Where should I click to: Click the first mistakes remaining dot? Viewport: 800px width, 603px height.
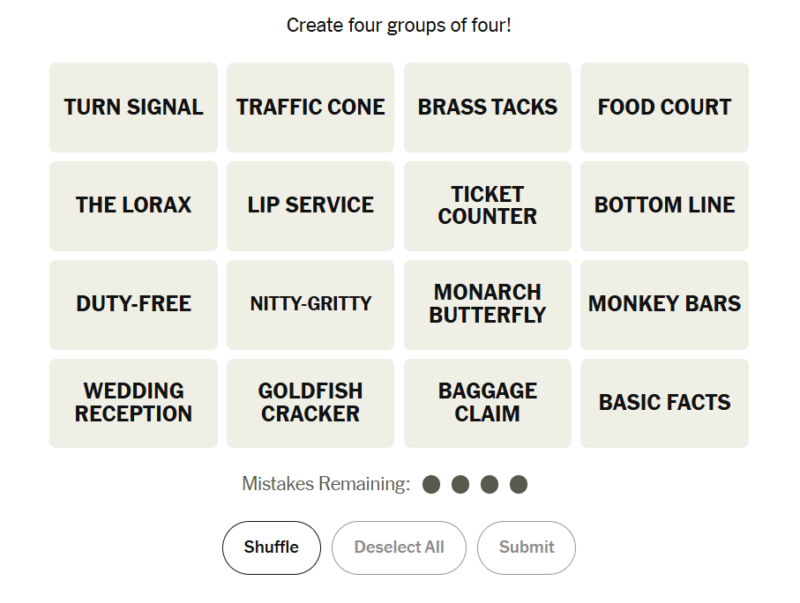pyautogui.click(x=431, y=485)
